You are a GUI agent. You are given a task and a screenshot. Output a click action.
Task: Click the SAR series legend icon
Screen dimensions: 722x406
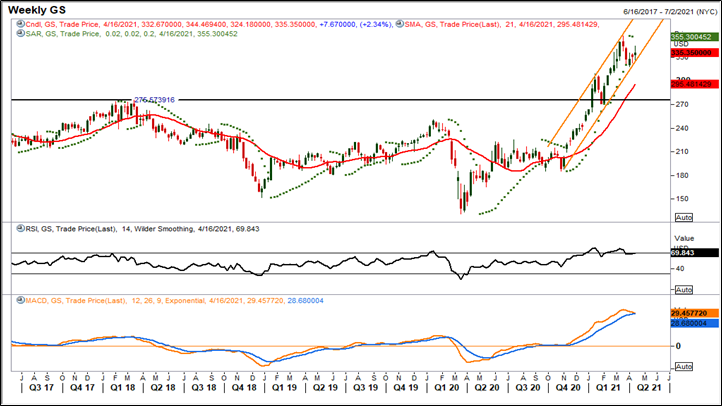point(20,34)
